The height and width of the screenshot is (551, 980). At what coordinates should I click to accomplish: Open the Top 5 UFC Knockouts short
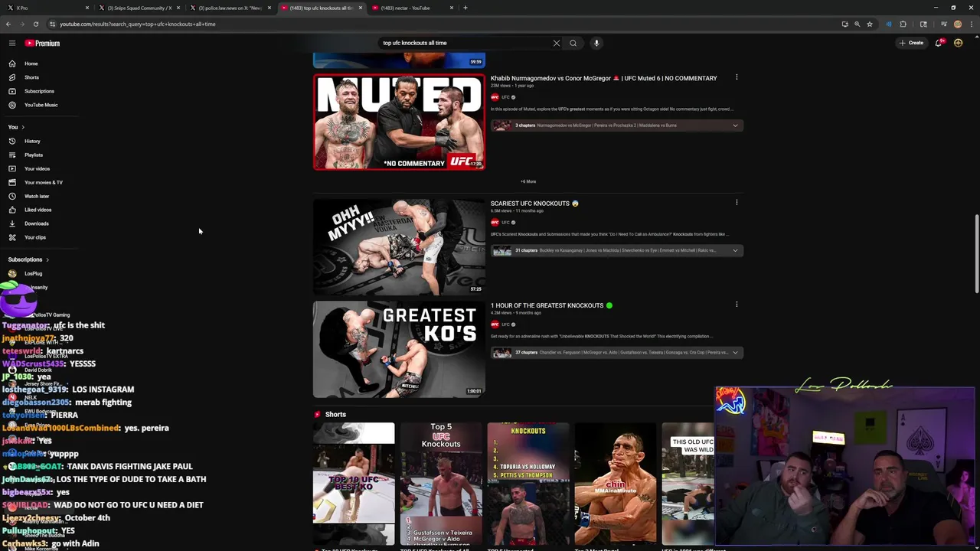pyautogui.click(x=441, y=484)
